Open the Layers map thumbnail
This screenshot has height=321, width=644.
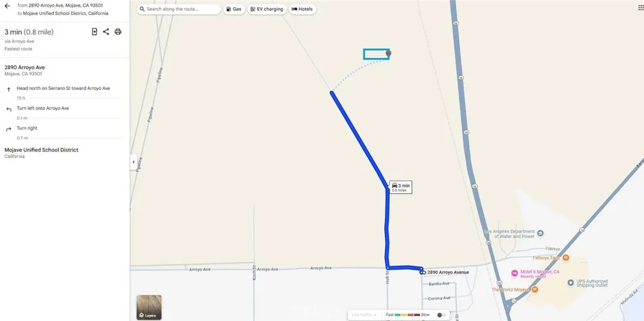148,307
